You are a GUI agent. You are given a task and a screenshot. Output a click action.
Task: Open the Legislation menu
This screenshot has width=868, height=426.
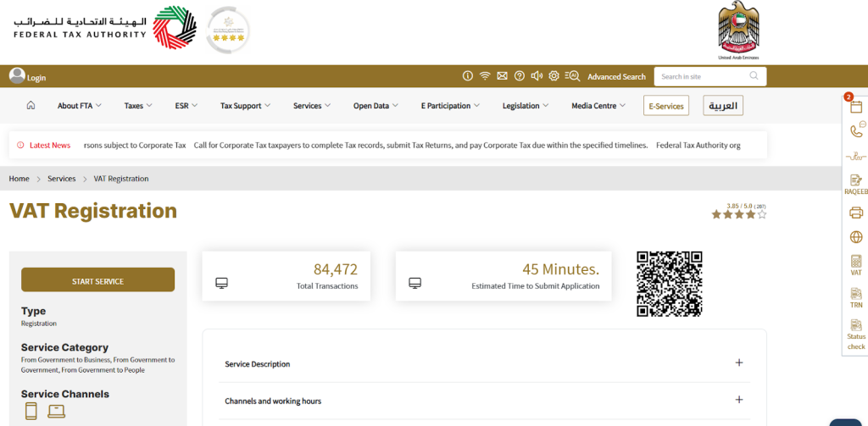coord(525,106)
